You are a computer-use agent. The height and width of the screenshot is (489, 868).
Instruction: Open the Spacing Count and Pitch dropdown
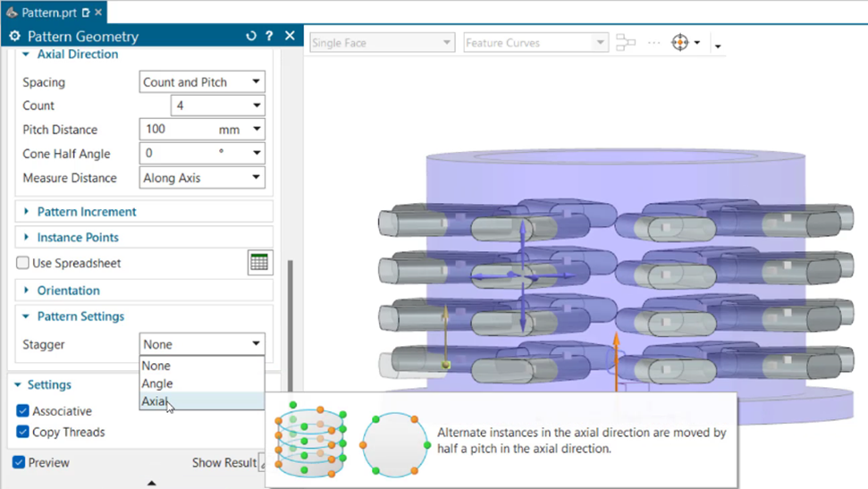[x=202, y=82]
